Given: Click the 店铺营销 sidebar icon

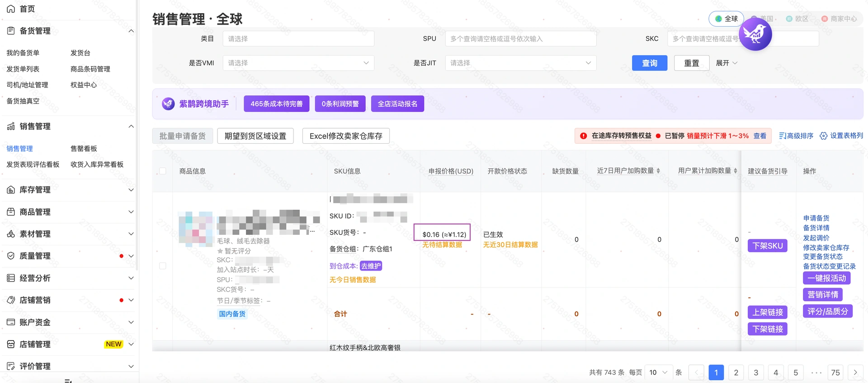Looking at the screenshot, I should pyautogui.click(x=11, y=300).
